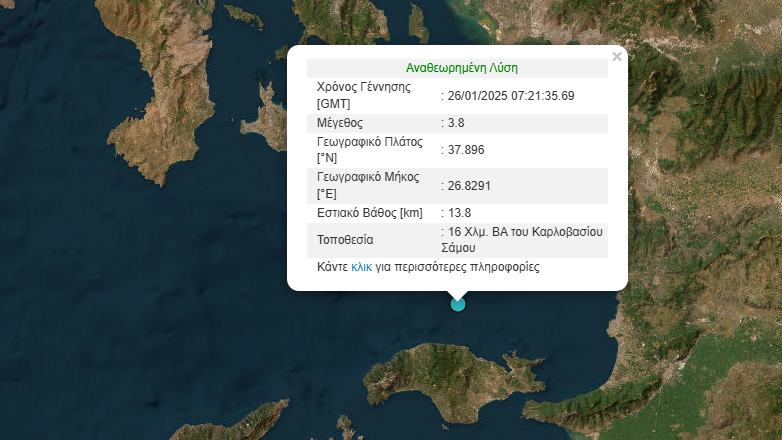Select the 'Αναθεωρημένη Λύση' heading
The height and width of the screenshot is (440, 782).
tap(461, 68)
